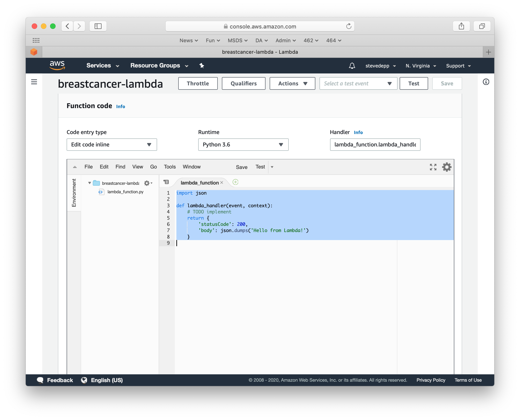Click the info circle icon at right

pyautogui.click(x=486, y=82)
